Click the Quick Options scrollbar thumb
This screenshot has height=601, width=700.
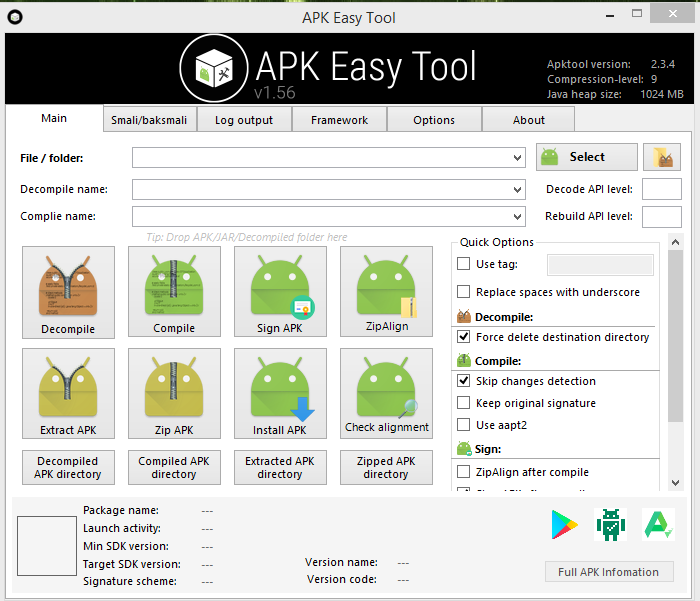pyautogui.click(x=675, y=336)
